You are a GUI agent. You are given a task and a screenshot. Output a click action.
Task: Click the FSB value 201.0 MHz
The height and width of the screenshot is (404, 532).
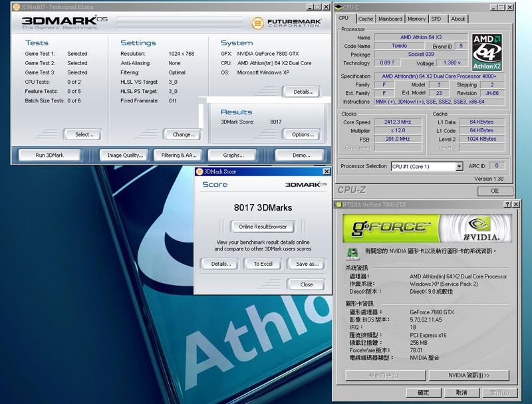click(398, 139)
